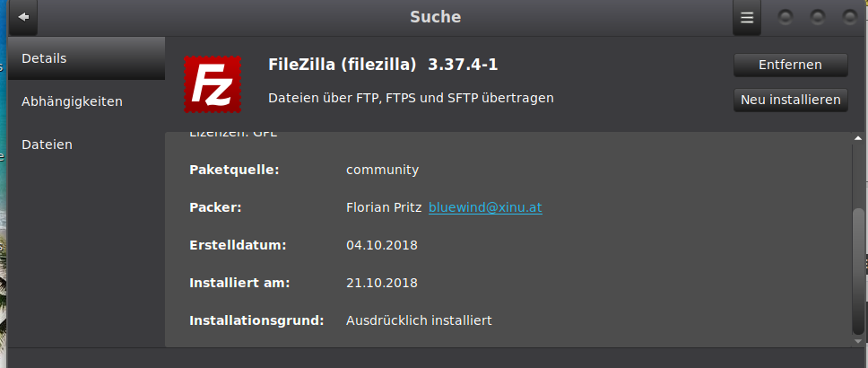Viewport: 868px width, 368px height.
Task: Click the Neu installieren button
Action: 790,100
